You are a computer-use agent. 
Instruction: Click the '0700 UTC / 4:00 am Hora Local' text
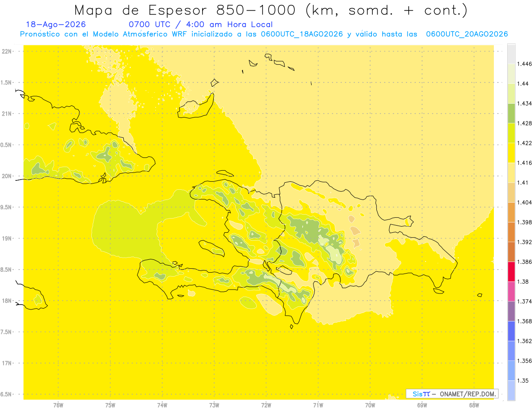[200, 24]
